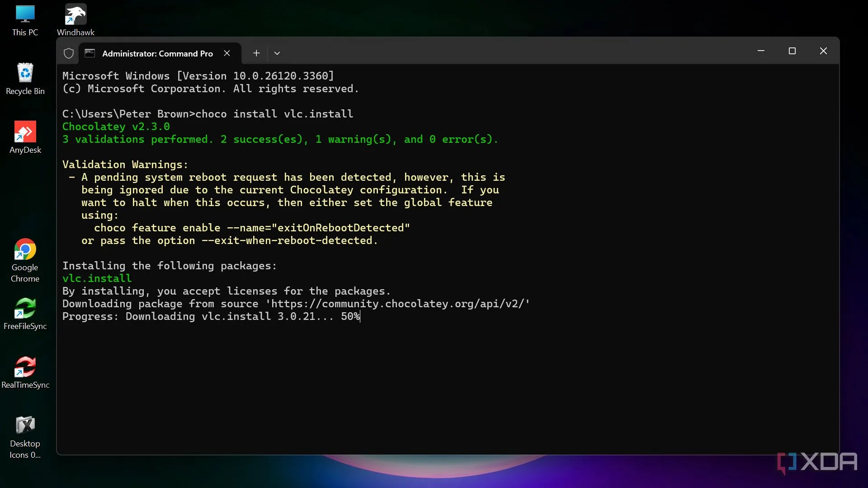Select the Recycle Bin icon

tap(25, 80)
